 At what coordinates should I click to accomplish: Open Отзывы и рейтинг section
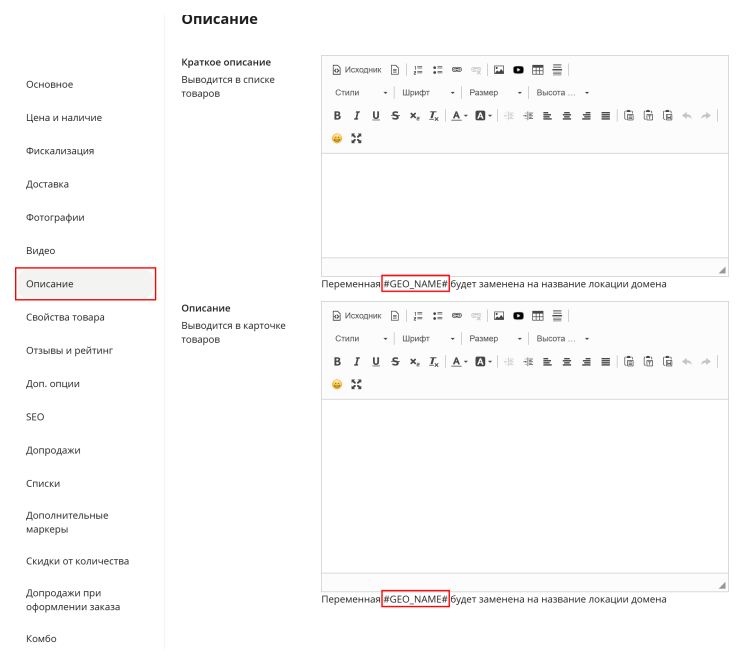(x=69, y=350)
